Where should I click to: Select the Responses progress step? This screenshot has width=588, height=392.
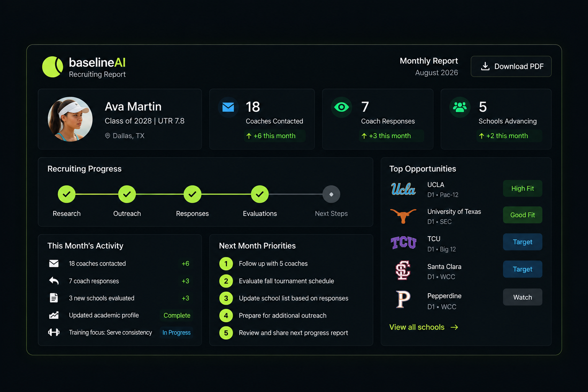[193, 194]
